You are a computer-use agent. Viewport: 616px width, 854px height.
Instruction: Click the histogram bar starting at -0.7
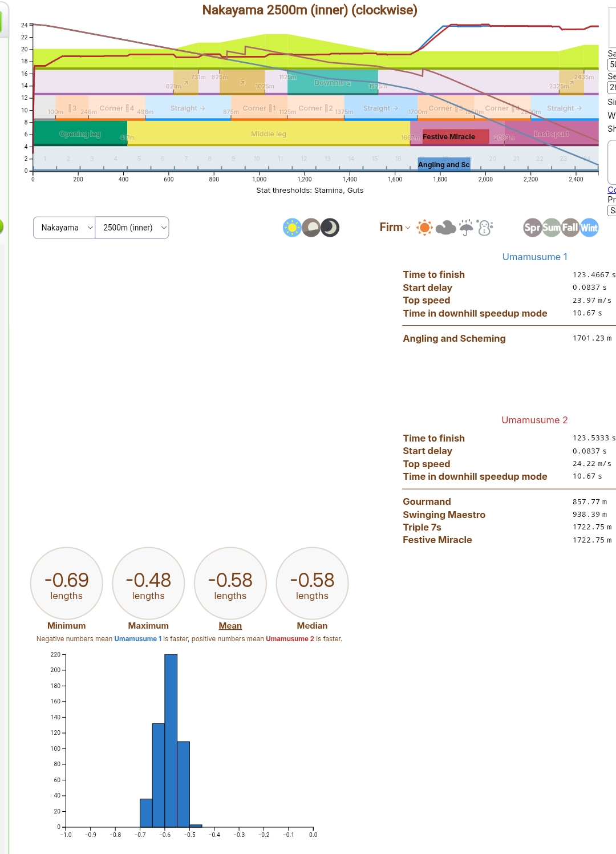[x=146, y=813]
